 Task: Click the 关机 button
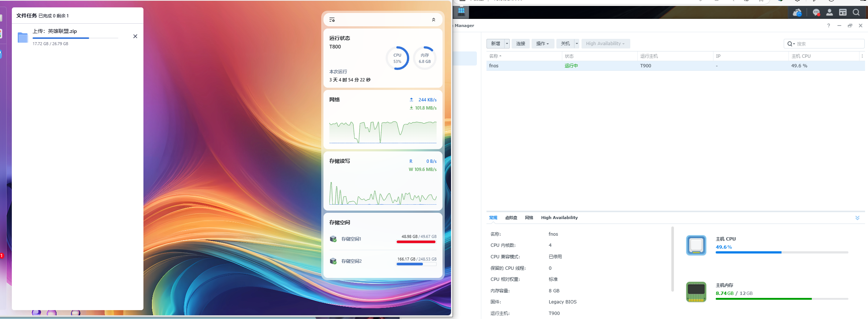565,44
